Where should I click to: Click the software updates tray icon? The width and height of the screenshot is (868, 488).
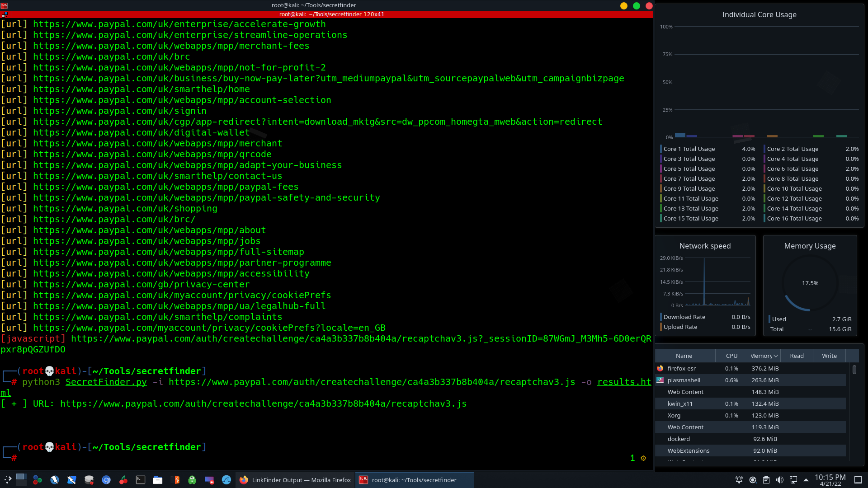(753, 480)
